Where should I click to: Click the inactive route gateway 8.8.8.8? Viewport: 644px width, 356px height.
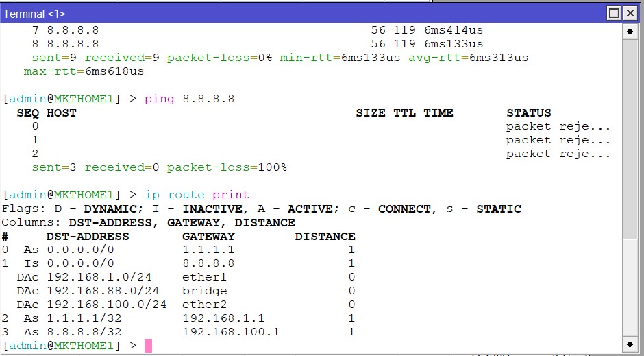[x=208, y=263]
